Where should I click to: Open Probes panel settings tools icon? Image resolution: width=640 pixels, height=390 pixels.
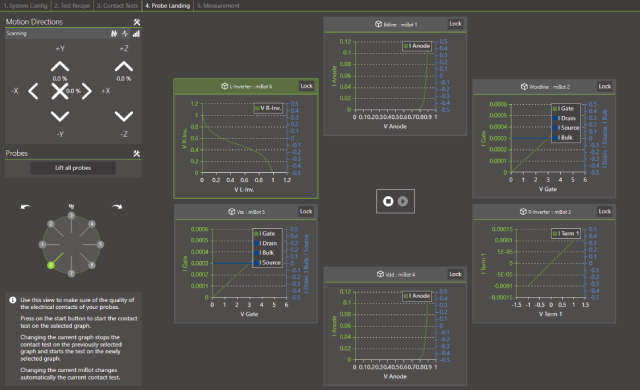tap(137, 154)
